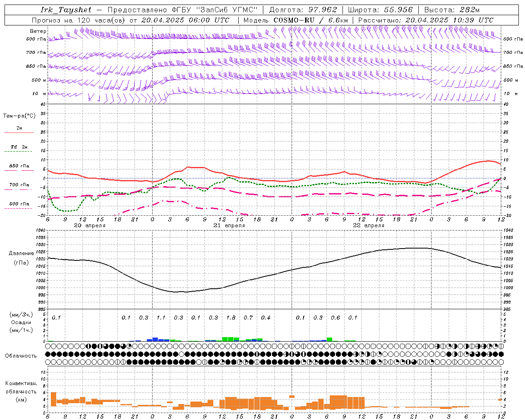Click the "Тем-ра(°C)" temperature panel label

tap(19, 116)
